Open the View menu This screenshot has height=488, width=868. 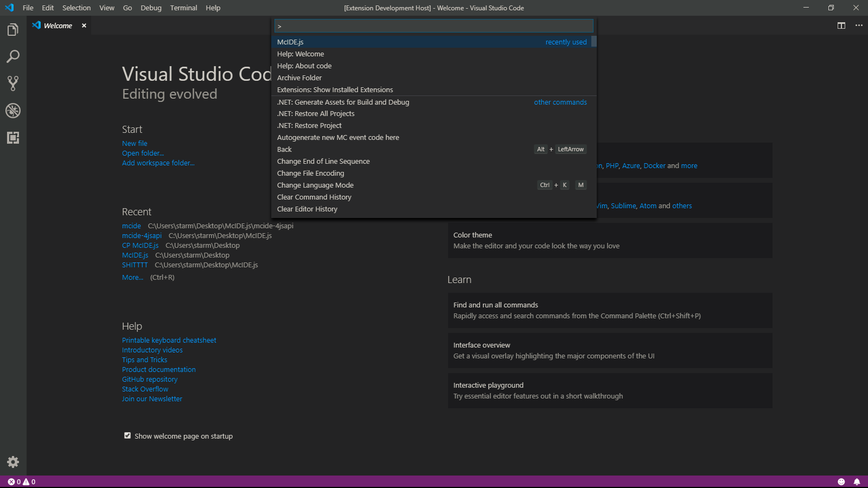pos(107,8)
